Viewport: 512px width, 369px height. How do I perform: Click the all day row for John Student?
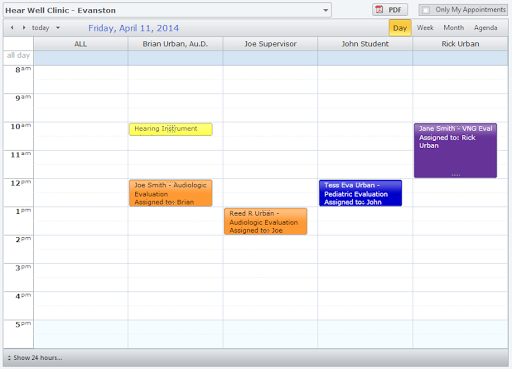tap(365, 58)
